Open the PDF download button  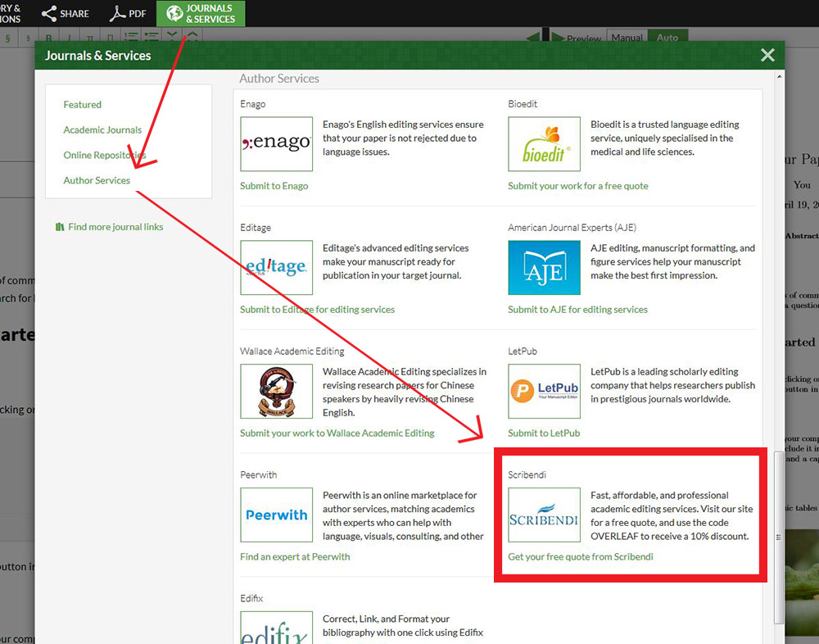128,14
